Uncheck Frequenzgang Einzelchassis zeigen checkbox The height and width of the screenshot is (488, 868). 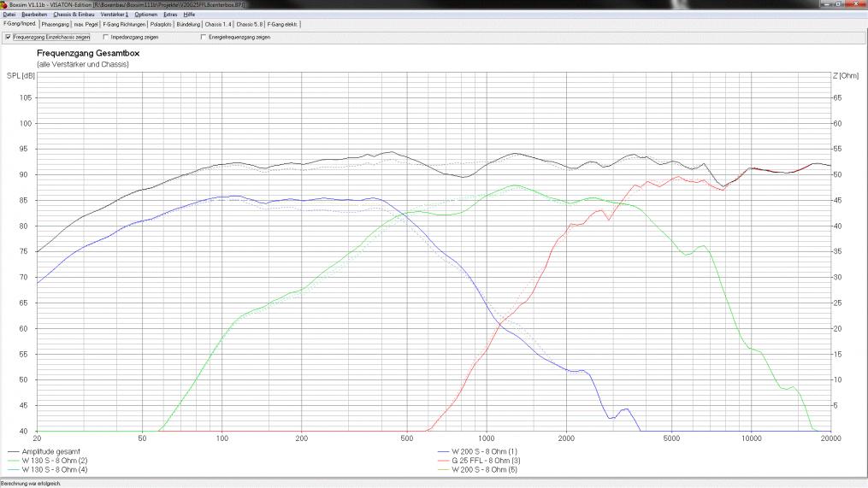click(8, 37)
